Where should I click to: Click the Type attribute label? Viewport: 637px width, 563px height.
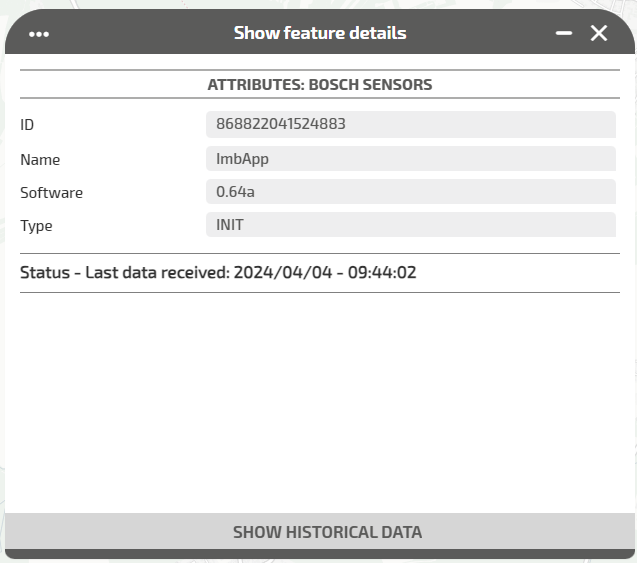click(36, 226)
